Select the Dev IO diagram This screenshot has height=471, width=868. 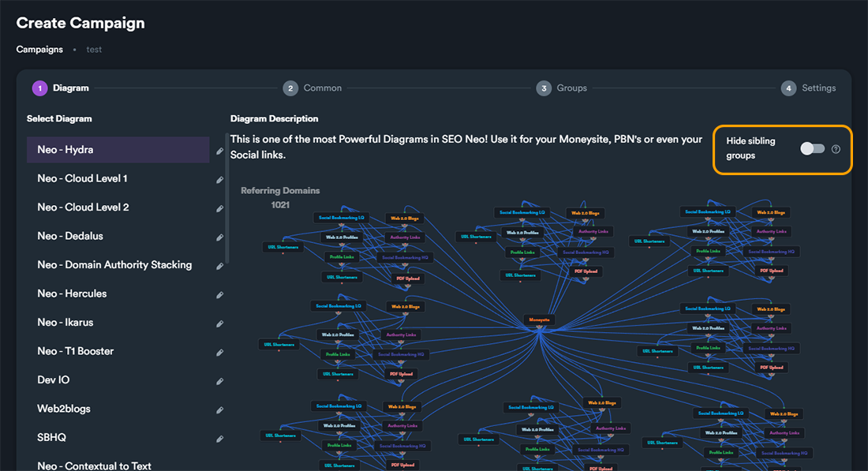pyautogui.click(x=54, y=380)
